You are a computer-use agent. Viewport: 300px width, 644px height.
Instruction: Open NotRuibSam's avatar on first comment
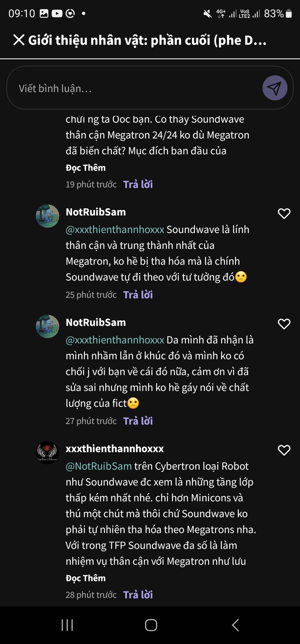tap(48, 216)
